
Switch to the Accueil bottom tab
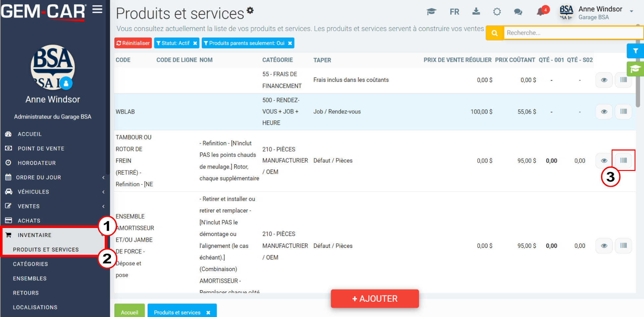click(130, 311)
